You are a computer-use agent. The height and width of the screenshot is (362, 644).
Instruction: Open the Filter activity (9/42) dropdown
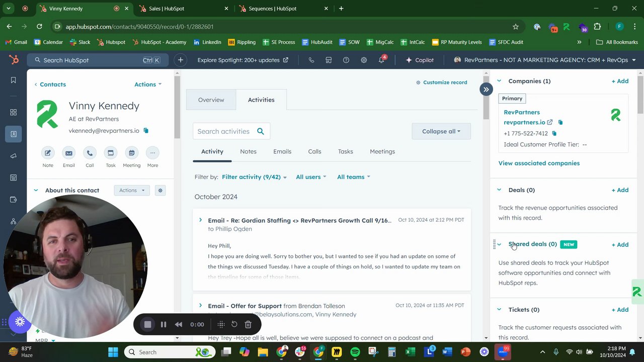pyautogui.click(x=254, y=177)
